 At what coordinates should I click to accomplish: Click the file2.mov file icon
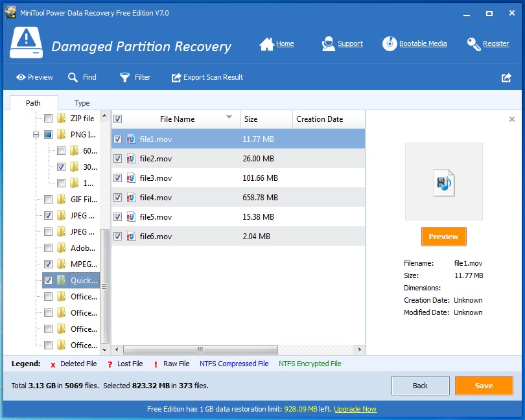[131, 158]
